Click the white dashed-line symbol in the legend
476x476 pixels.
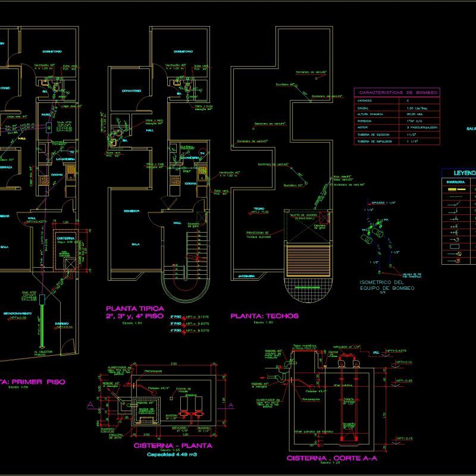click(456, 196)
